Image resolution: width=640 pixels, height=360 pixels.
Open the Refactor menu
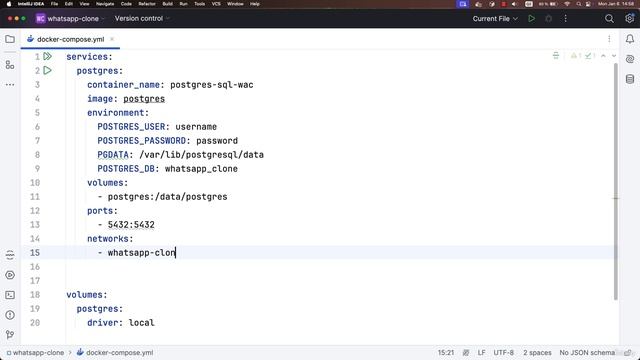click(147, 4)
